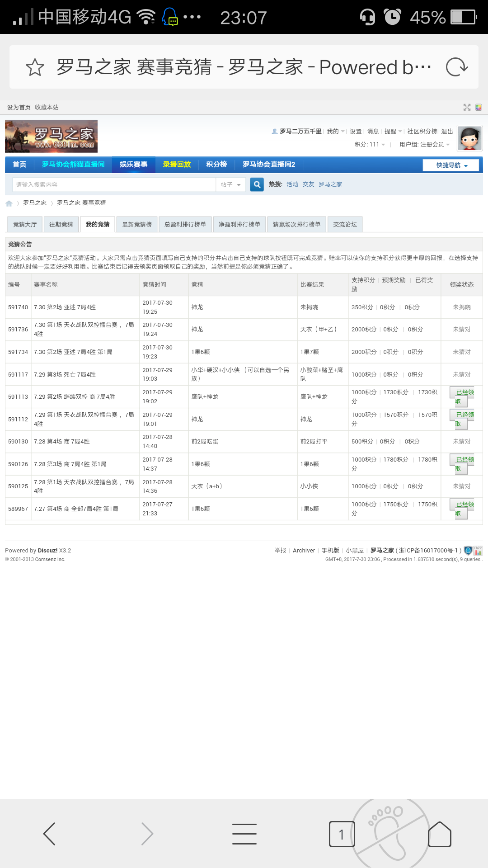Select the 娱乐赛事 nav item

coord(133,165)
